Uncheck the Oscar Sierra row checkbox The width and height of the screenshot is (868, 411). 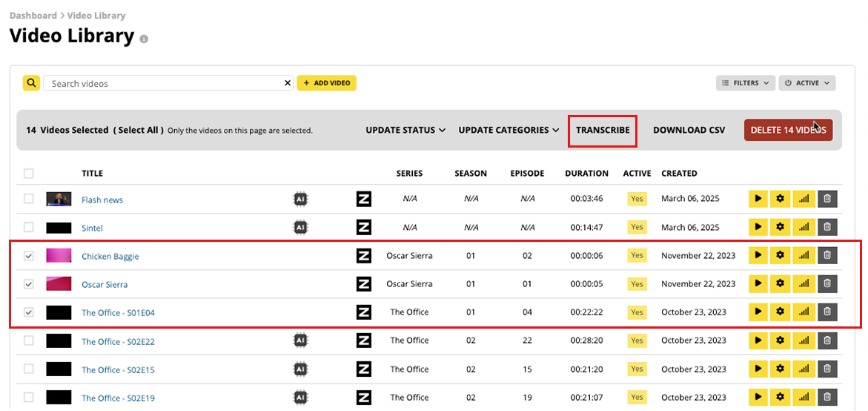[29, 284]
